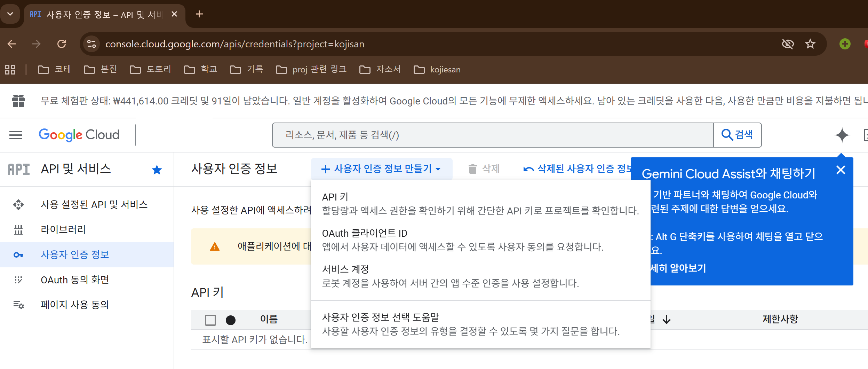Click the 페이지 사용 동의 settings icon

(18, 305)
